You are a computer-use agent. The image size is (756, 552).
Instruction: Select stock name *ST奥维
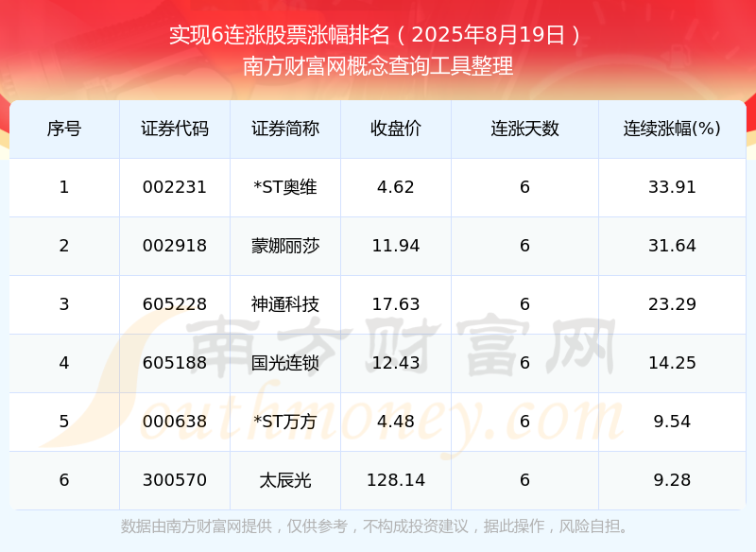pyautogui.click(x=285, y=187)
